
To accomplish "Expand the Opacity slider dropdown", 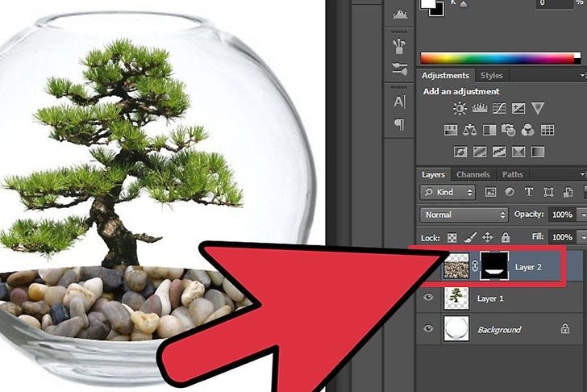I will (x=581, y=215).
